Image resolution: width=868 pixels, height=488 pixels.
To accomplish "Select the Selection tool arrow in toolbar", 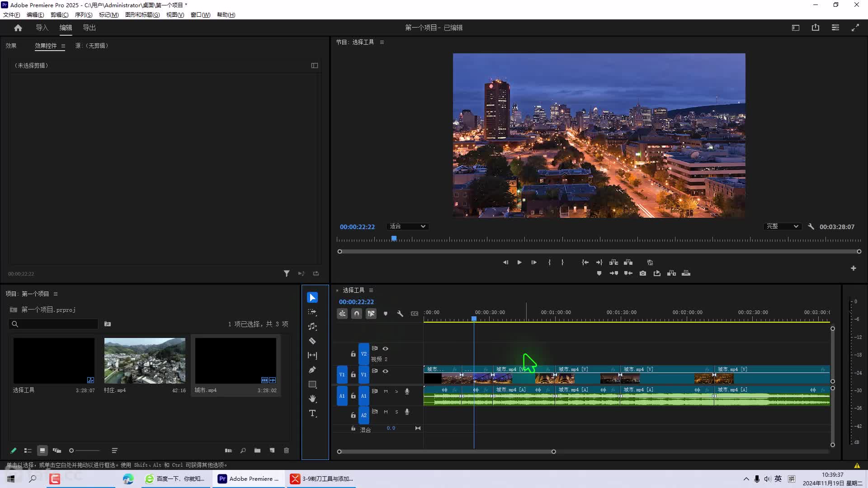I will coord(312,297).
